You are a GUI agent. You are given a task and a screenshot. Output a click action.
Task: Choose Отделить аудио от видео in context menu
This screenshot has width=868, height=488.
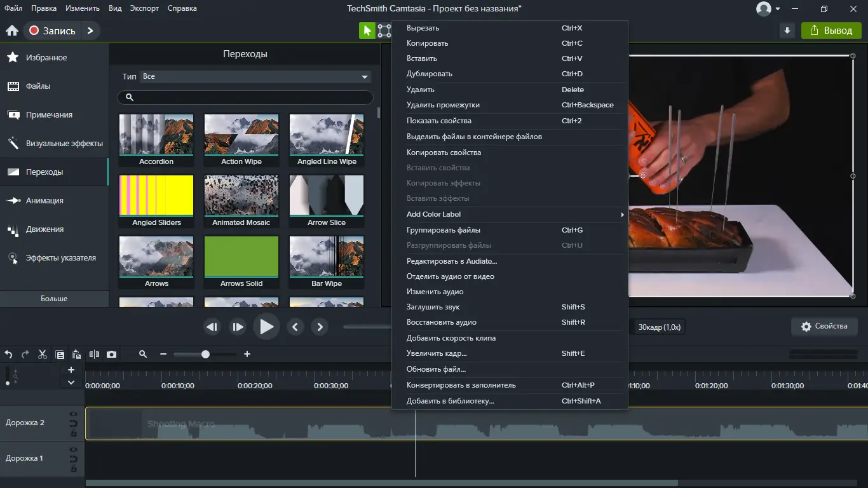coord(450,276)
